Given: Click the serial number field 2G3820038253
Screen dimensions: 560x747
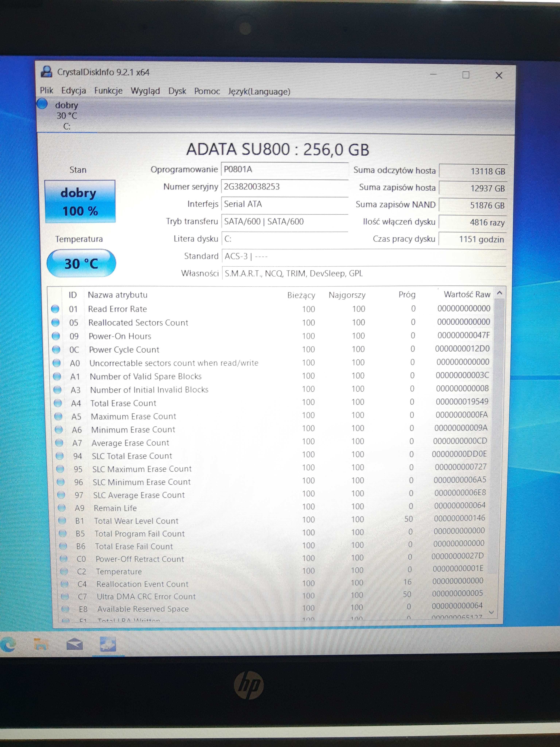Looking at the screenshot, I should 285,187.
